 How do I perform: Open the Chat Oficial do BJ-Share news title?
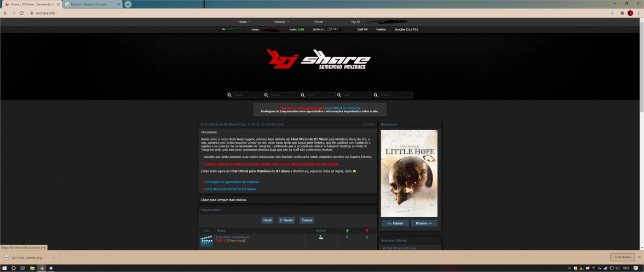click(x=218, y=124)
